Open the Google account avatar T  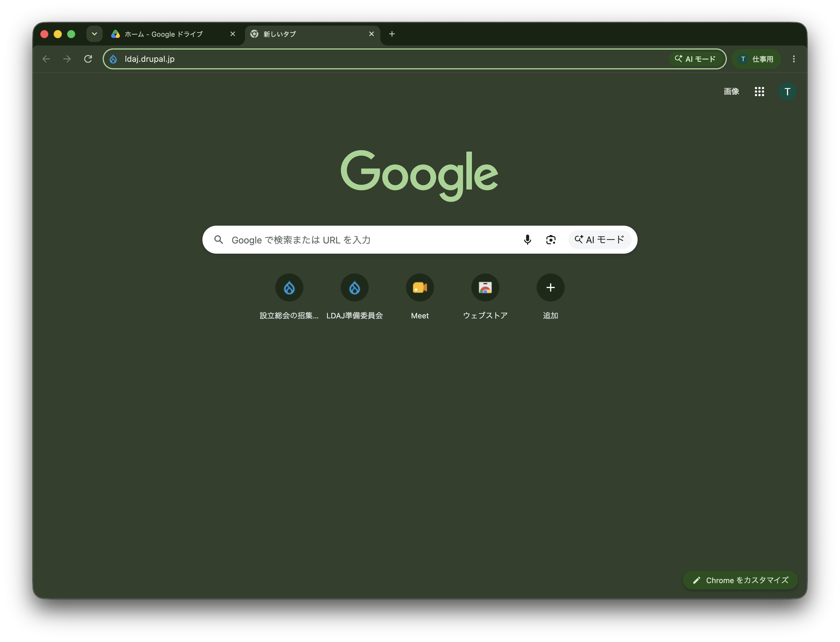pyautogui.click(x=787, y=91)
